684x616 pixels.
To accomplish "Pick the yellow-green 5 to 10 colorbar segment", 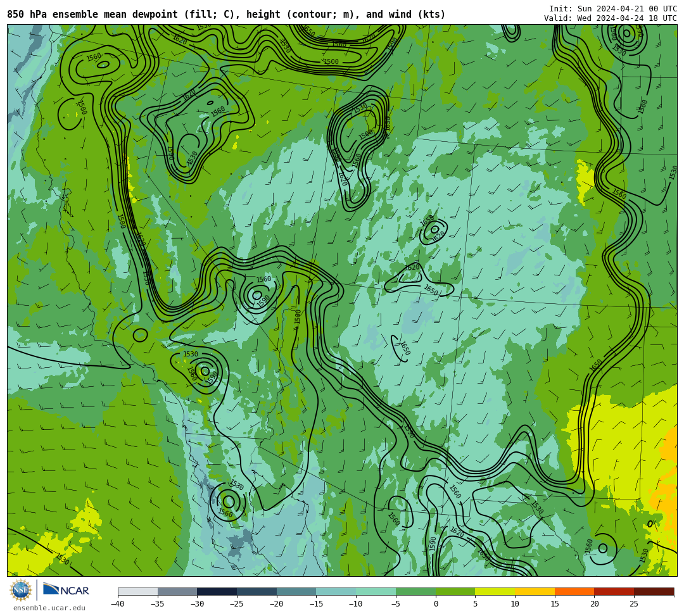I will (495, 591).
